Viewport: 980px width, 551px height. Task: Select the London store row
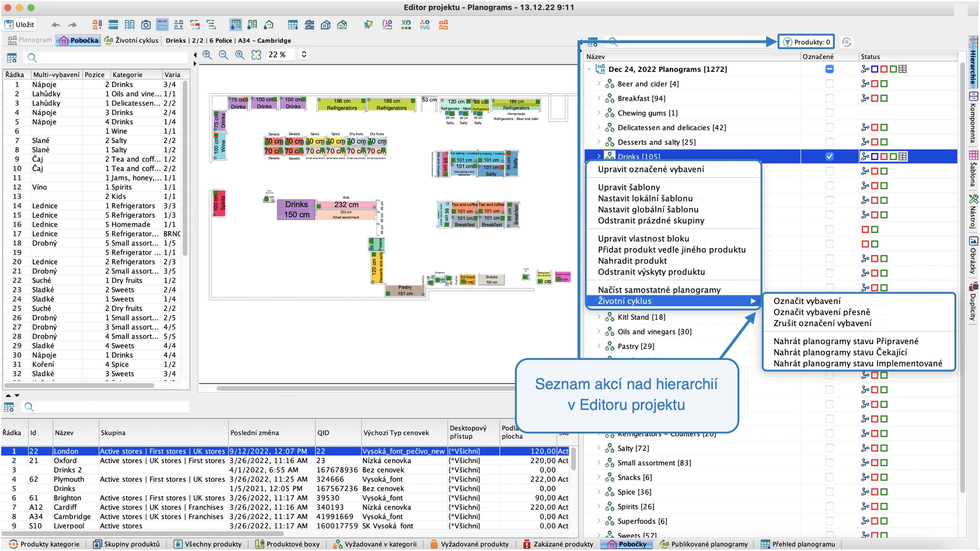[285, 451]
